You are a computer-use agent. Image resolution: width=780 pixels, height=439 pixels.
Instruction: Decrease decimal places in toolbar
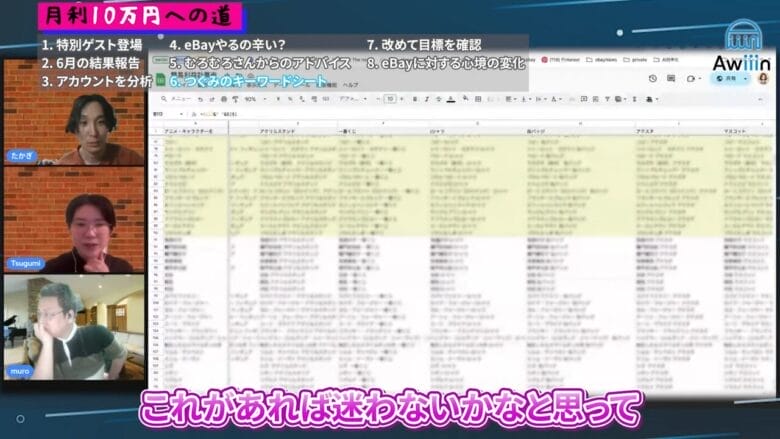tap(302, 99)
